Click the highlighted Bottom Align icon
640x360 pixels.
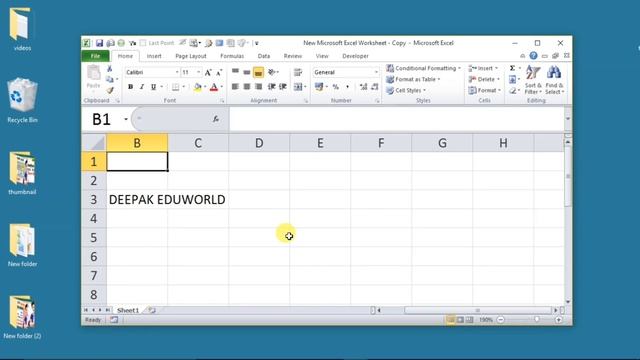(258, 73)
